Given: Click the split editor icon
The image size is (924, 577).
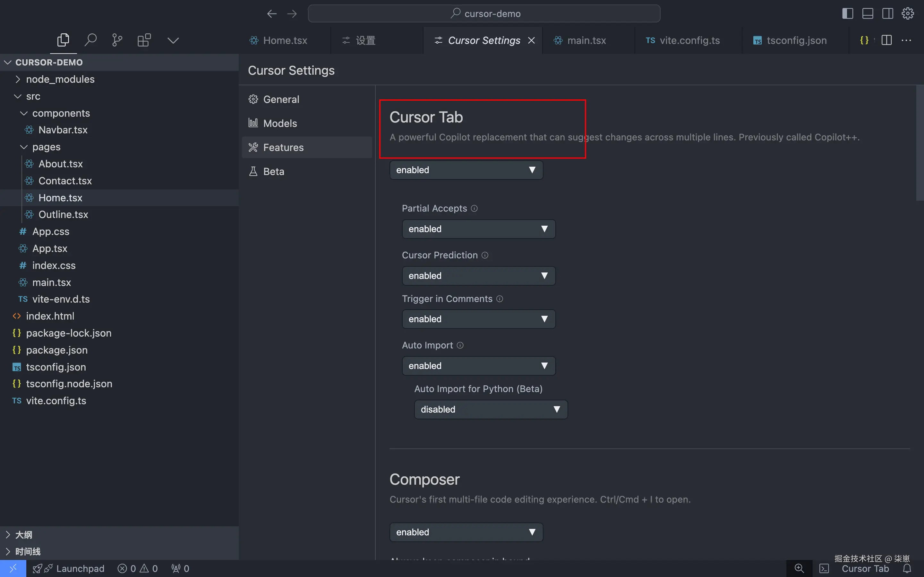Looking at the screenshot, I should click(x=886, y=40).
